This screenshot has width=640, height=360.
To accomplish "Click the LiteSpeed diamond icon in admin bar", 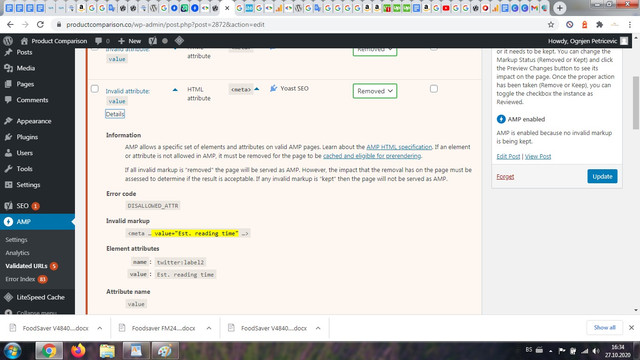I will (x=179, y=40).
